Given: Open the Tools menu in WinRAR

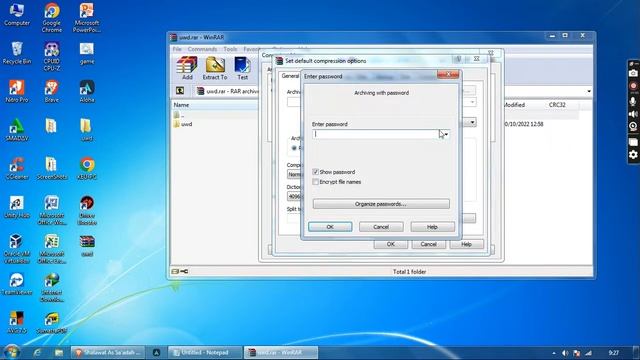Looking at the screenshot, I should pyautogui.click(x=230, y=49).
